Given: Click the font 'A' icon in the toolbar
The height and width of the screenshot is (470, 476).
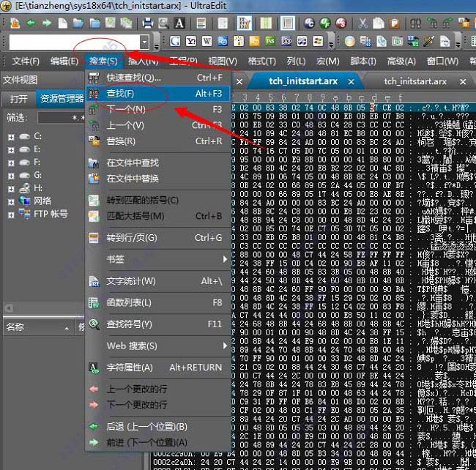Looking at the screenshot, I should click(x=179, y=23).
